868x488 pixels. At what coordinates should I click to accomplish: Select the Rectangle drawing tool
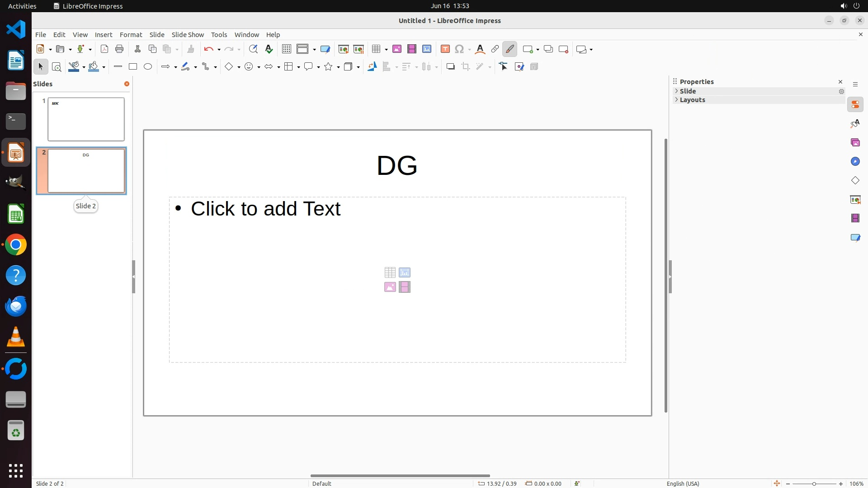pos(132,67)
